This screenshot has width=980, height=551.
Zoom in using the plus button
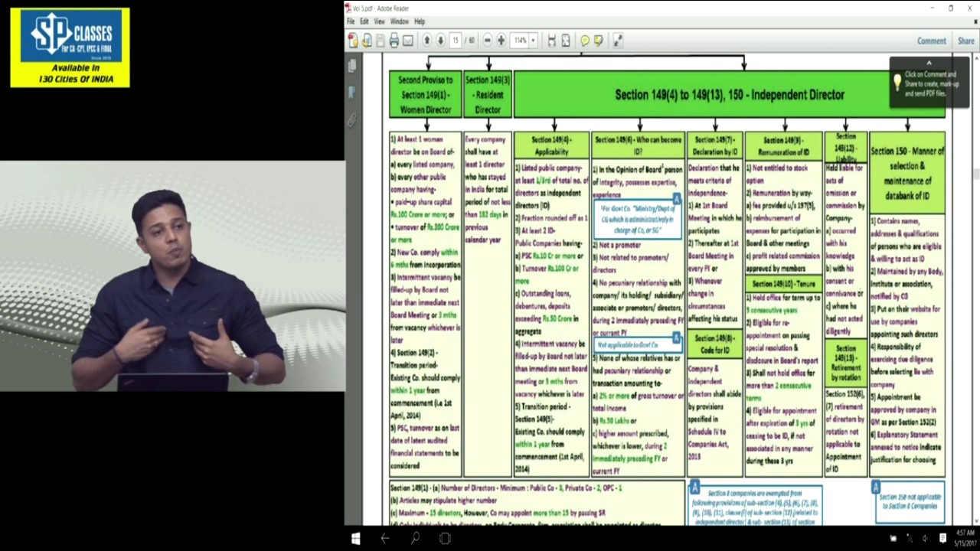pos(501,41)
